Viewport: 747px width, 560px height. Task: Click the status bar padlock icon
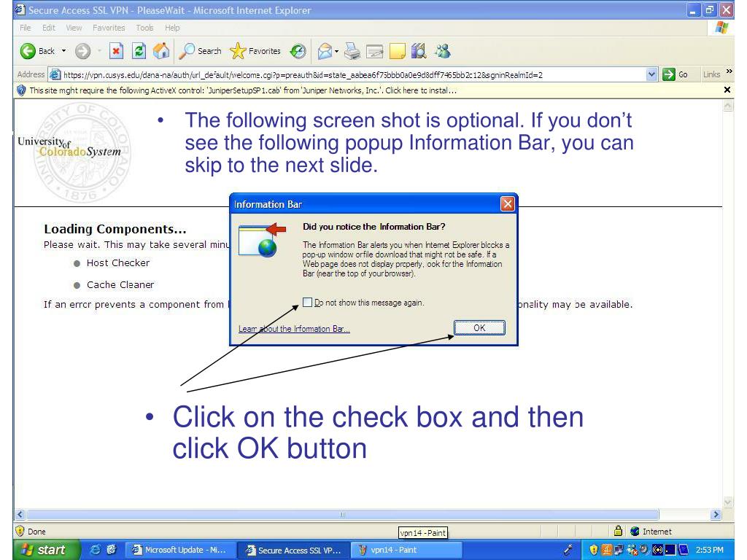pos(618,531)
